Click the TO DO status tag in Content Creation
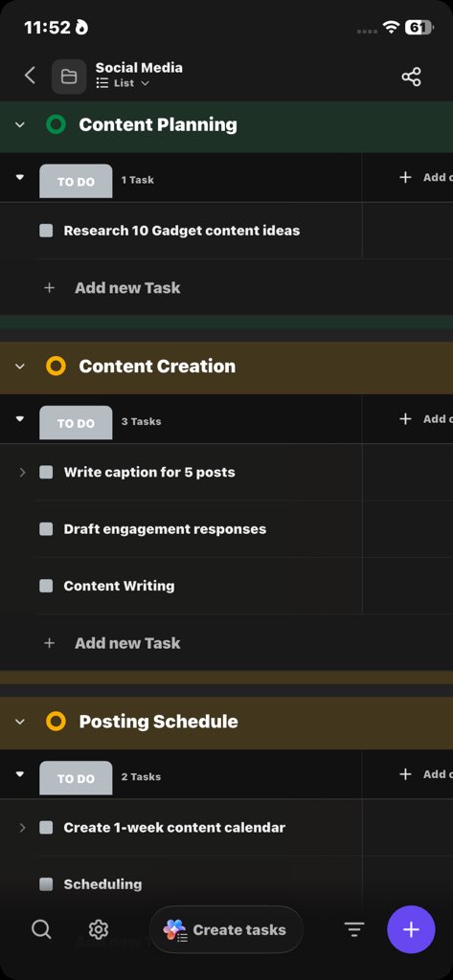Viewport: 453px width, 980px height. click(x=76, y=423)
